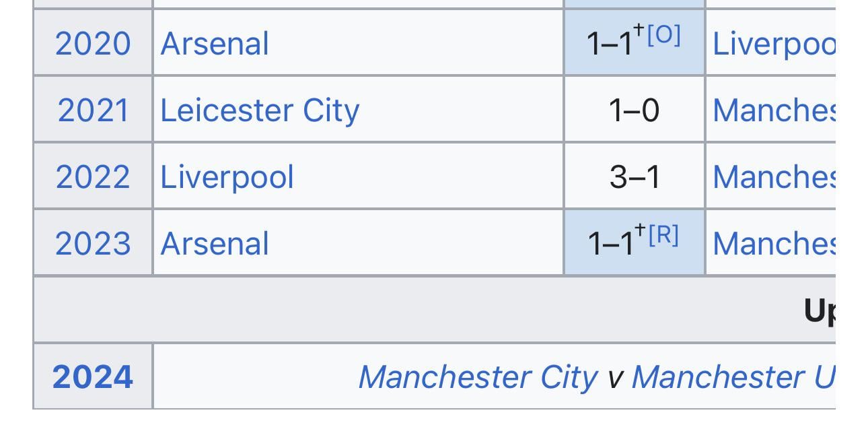This screenshot has width=868, height=423.
Task: Open the bold 2024 year link
Action: pyautogui.click(x=93, y=377)
